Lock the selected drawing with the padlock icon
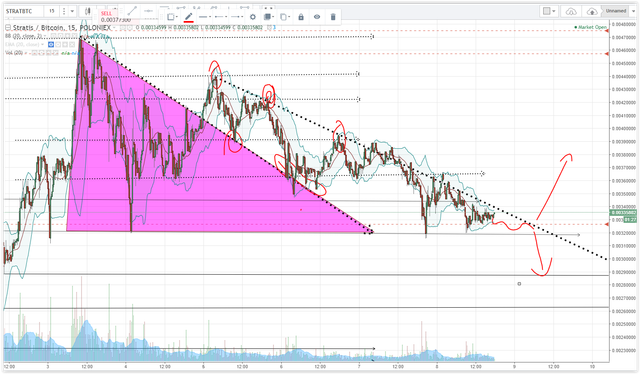The image size is (640, 374). click(x=301, y=17)
